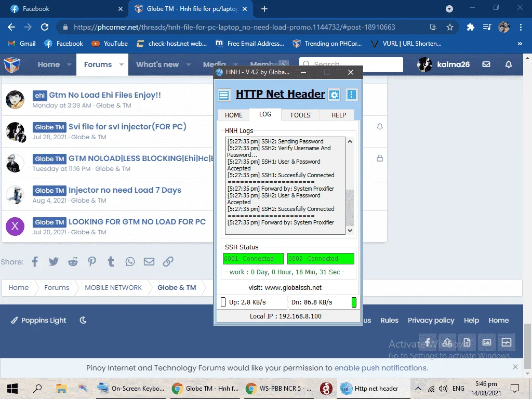Screen dimensions: 532x399
Task: Open Chrome profile avatar
Action: [x=504, y=27]
